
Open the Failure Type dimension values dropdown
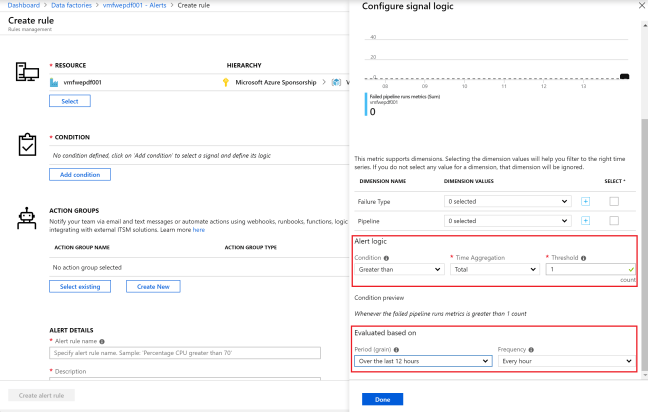click(508, 201)
